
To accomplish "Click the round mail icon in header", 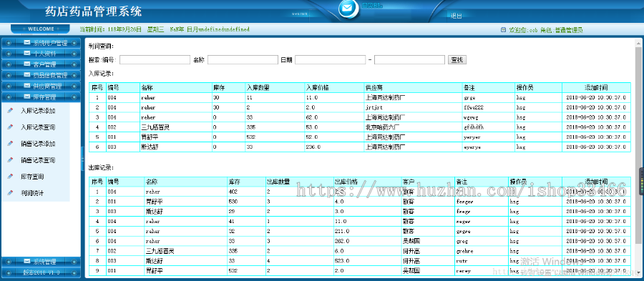I will click(348, 8).
